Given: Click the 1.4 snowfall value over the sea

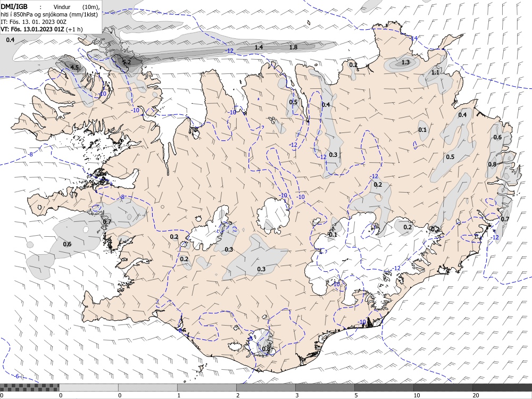Looking at the screenshot, I should coord(259,47).
